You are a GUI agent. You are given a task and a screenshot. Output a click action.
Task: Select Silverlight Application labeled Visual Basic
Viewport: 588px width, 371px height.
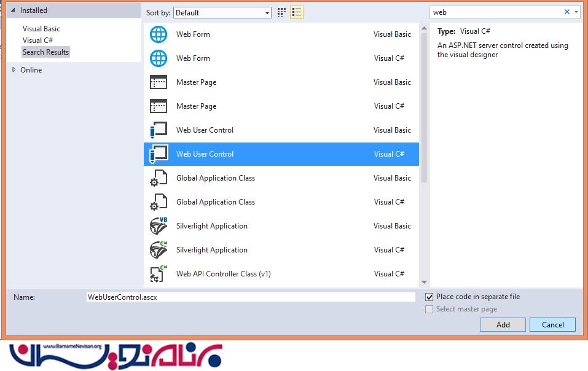tap(281, 226)
